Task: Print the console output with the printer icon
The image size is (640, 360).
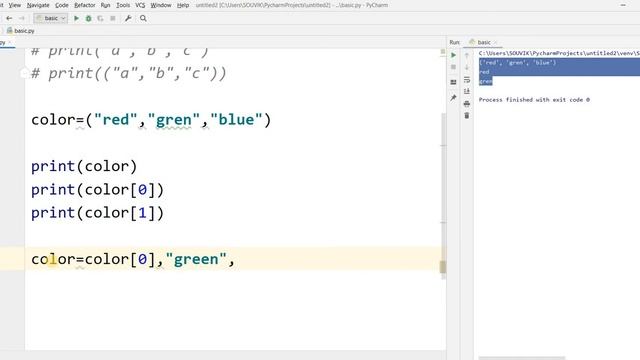Action: coord(467,104)
